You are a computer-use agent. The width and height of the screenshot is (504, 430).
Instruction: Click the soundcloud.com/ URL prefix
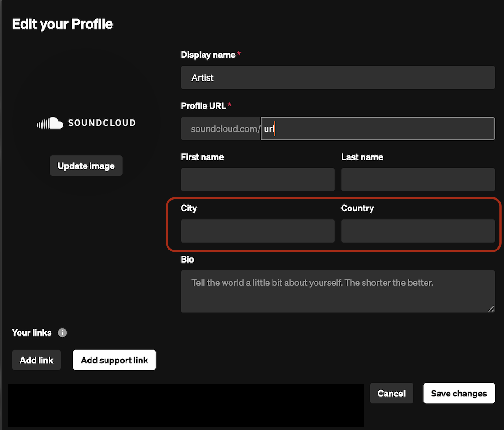click(x=226, y=129)
